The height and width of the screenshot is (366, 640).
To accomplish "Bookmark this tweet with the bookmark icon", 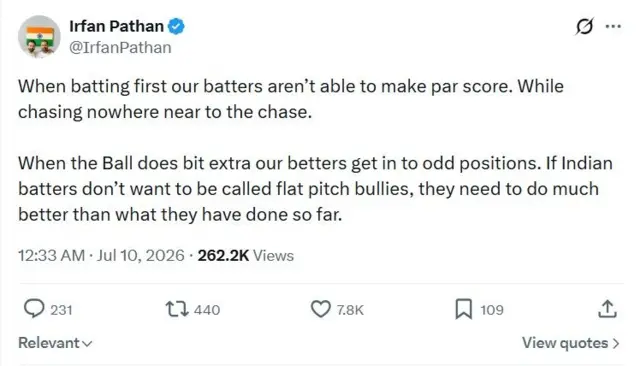I will 464,309.
